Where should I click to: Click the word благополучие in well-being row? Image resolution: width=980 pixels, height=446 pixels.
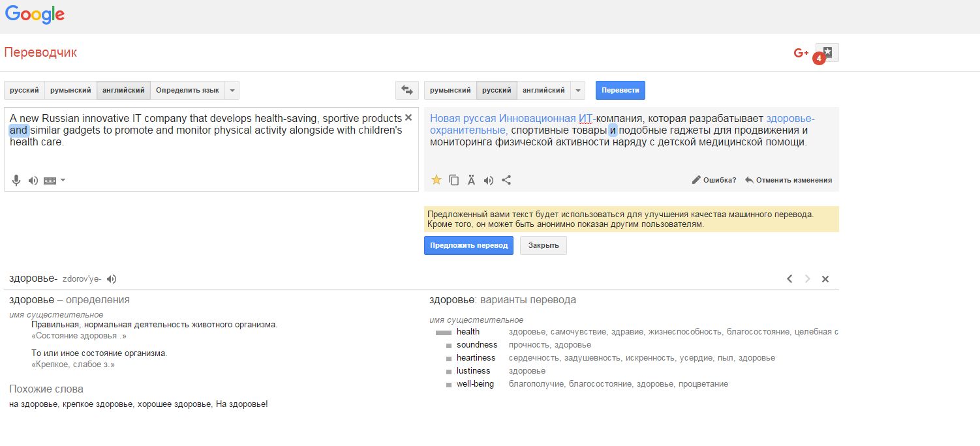(x=536, y=384)
